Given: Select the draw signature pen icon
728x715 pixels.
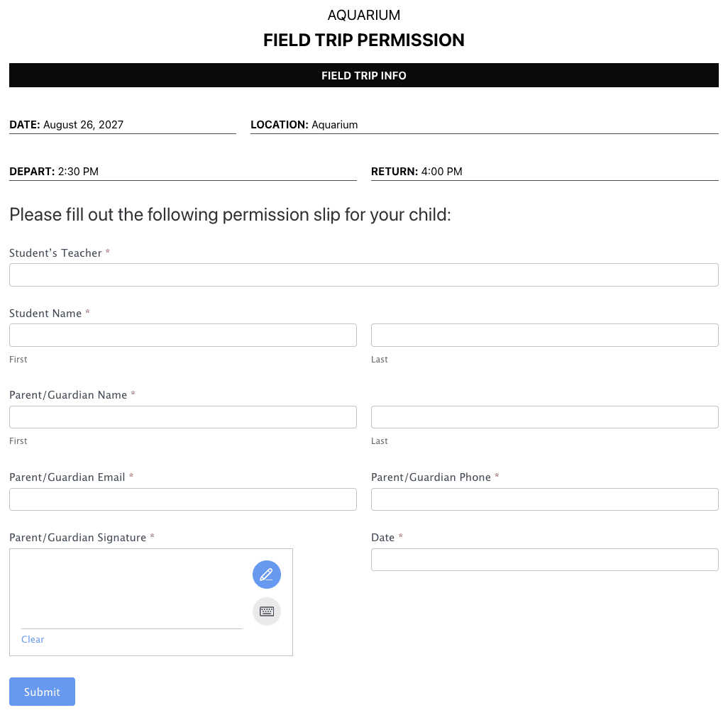Looking at the screenshot, I should click(x=267, y=575).
